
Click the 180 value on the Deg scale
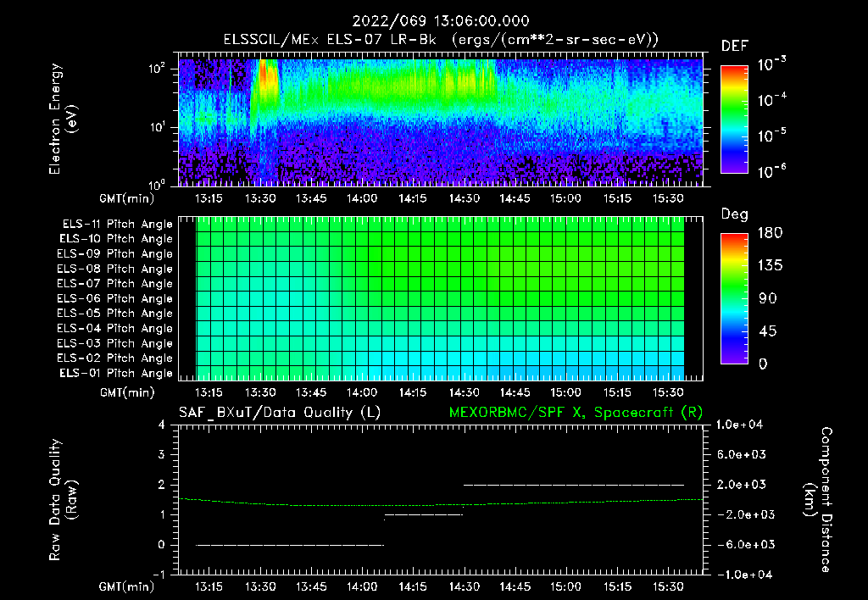(x=770, y=233)
